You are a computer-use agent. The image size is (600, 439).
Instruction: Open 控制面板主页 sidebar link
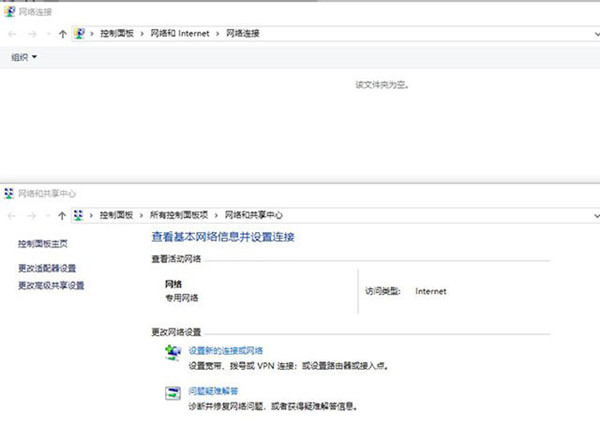click(43, 244)
